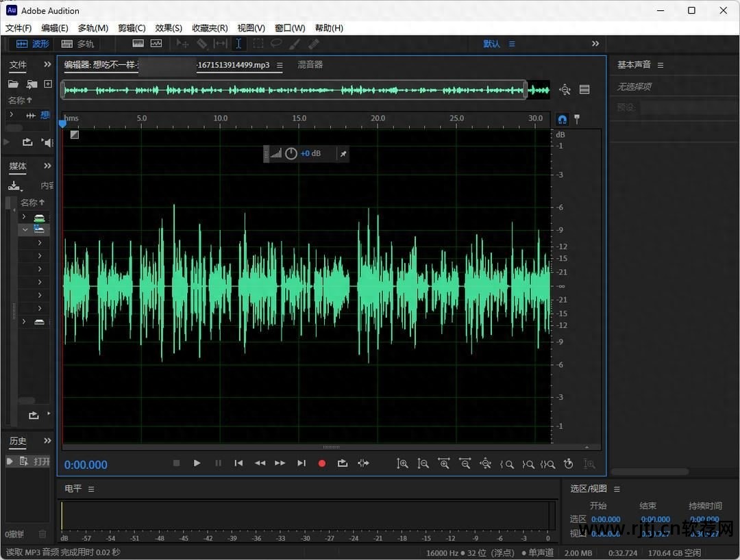Select the Razor tool in toolbar
Viewport: 740px width, 560px height.
click(x=202, y=44)
